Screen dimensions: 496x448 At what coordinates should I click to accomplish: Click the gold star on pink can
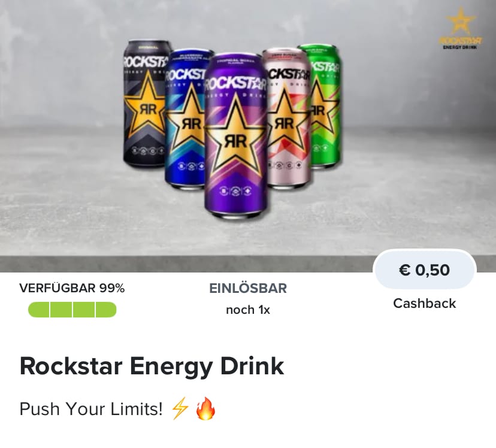coord(286,122)
